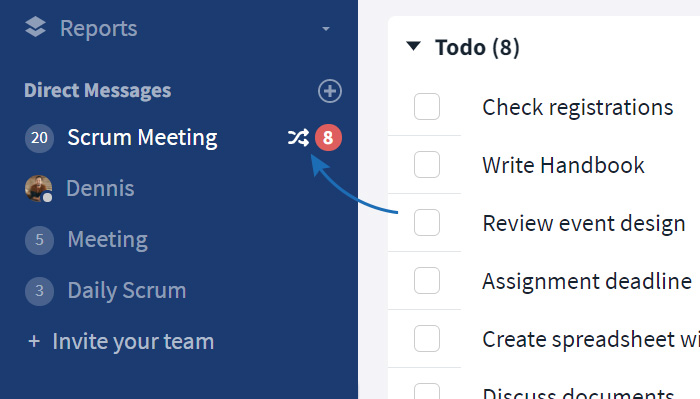Toggle the Assignment deadline checkbox

click(427, 280)
